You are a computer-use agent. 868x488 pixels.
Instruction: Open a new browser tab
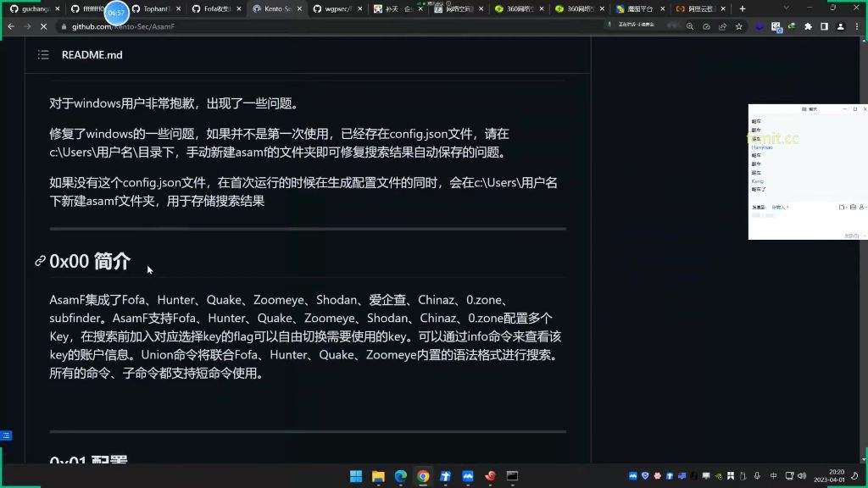pyautogui.click(x=743, y=8)
